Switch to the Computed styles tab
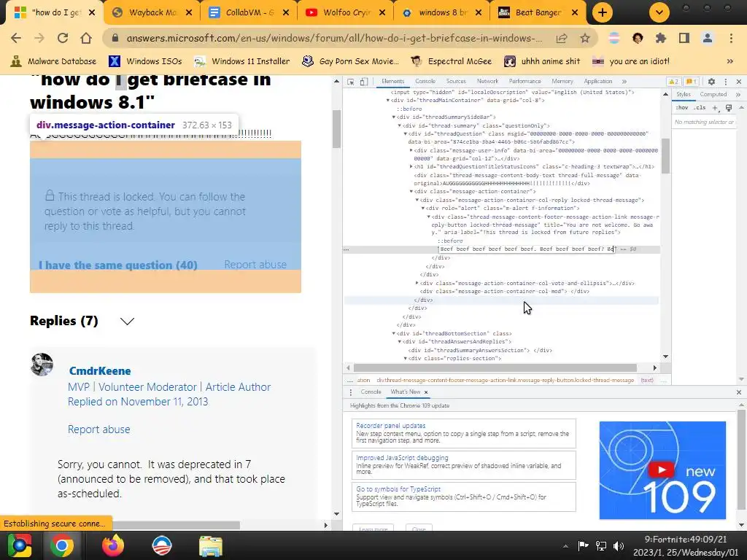 713,94
